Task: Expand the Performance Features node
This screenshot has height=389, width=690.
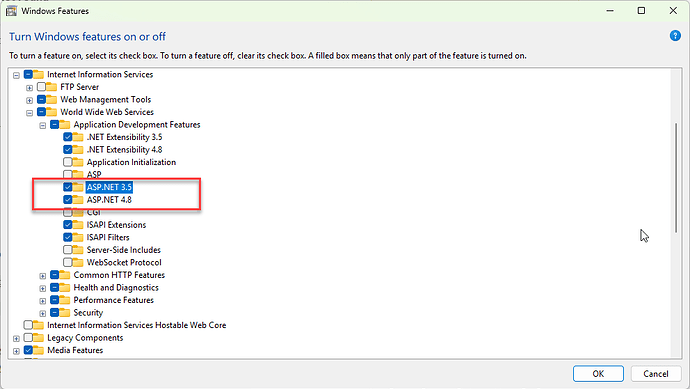Action: click(43, 301)
